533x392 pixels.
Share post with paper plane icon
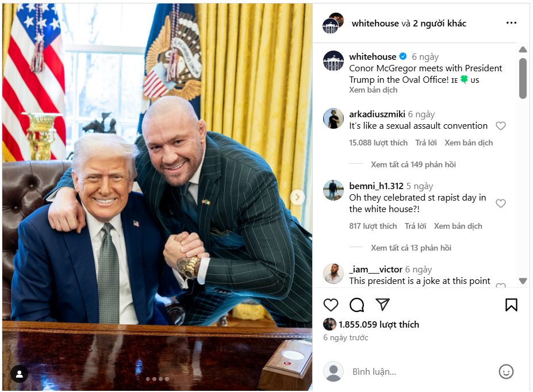[x=382, y=305]
